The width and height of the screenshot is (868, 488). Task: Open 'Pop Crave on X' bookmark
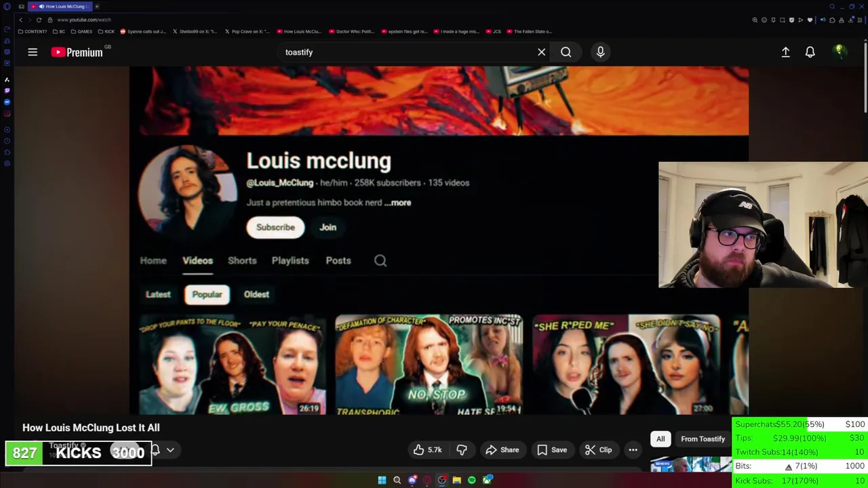pyautogui.click(x=247, y=31)
